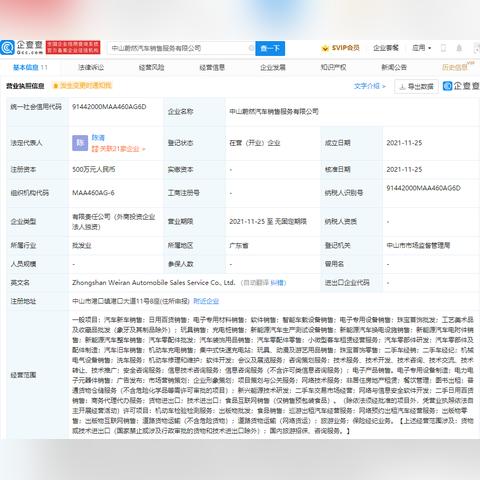Image resolution: width=480 pixels, height=480 pixels.
Task: Select 有限责任公司 enterprise type value
Action: (x=114, y=222)
